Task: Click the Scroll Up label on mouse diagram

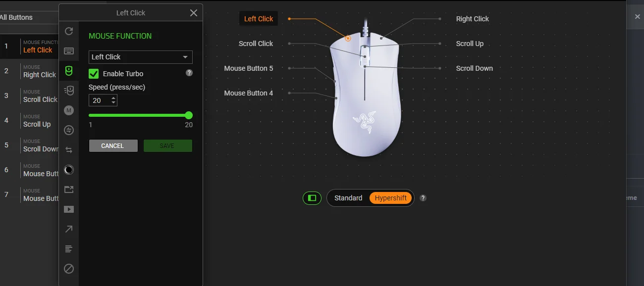Action: (470, 44)
